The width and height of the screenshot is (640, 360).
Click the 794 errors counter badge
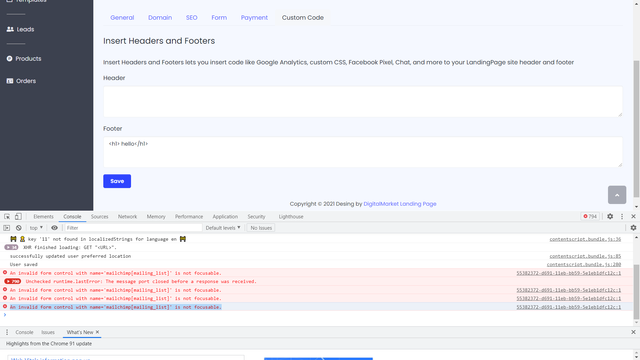pos(590,217)
